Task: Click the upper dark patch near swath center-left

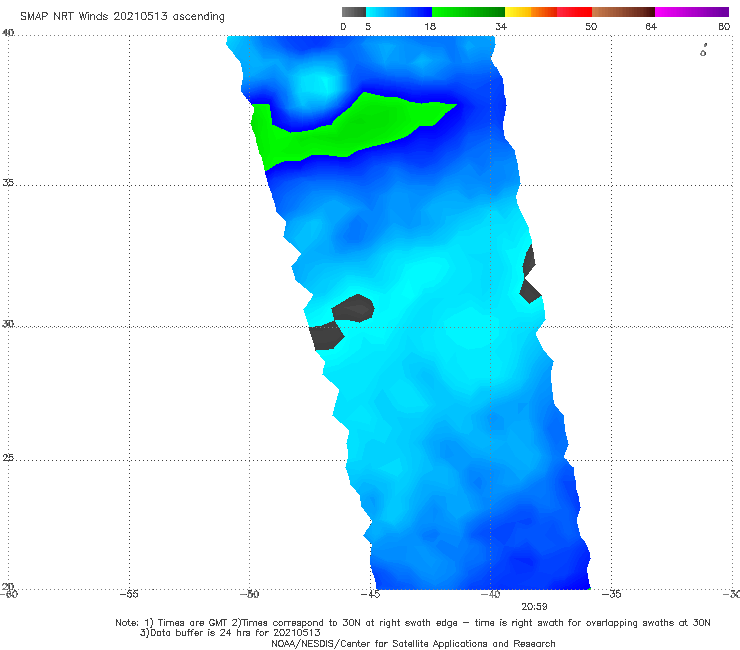Action: [353, 308]
